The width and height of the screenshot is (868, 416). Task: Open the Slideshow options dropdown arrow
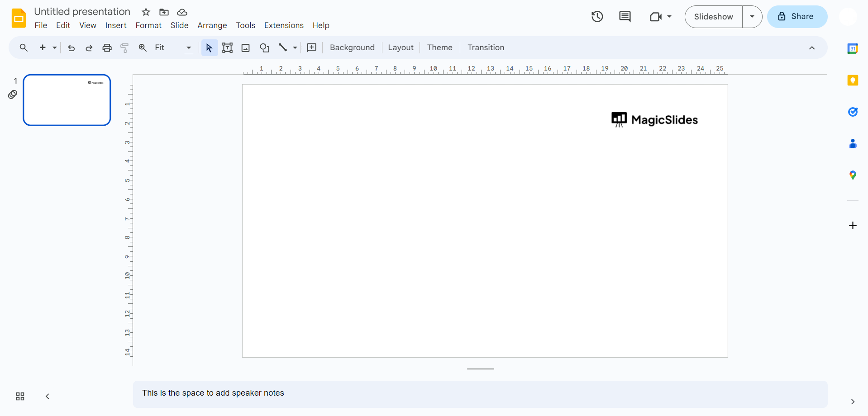(x=752, y=17)
